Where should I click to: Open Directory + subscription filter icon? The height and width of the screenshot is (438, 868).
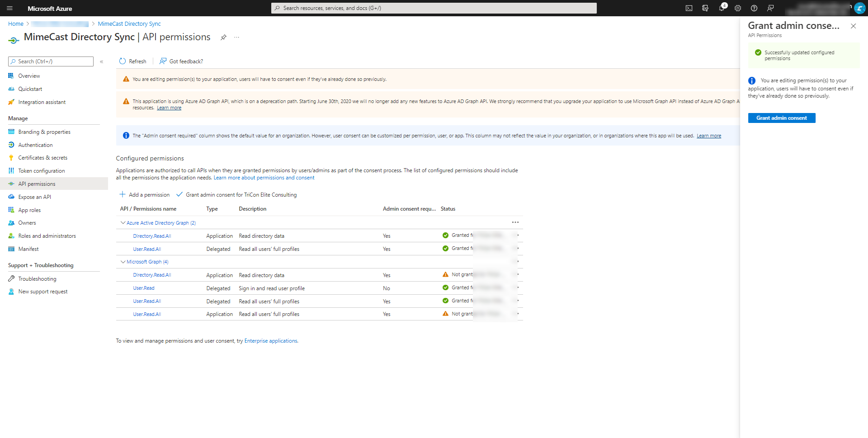(x=705, y=8)
